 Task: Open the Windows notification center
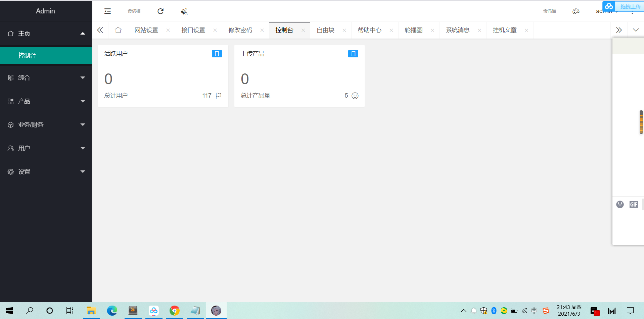(630, 311)
